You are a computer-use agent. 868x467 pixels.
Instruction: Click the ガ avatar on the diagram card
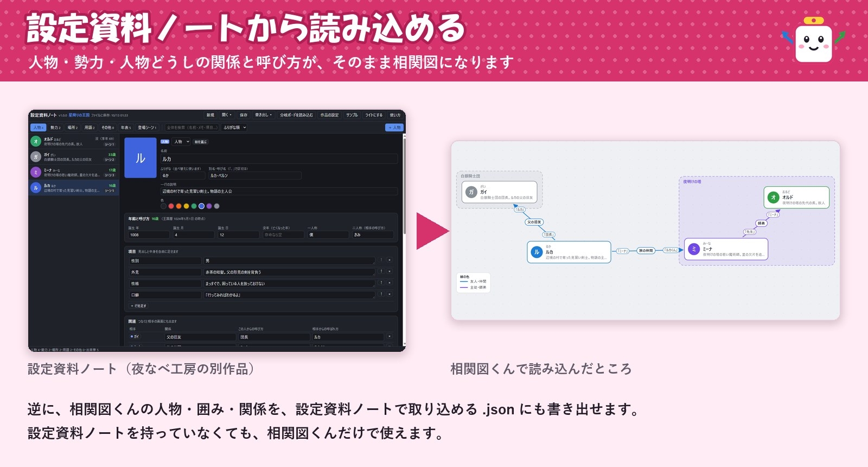(x=471, y=192)
